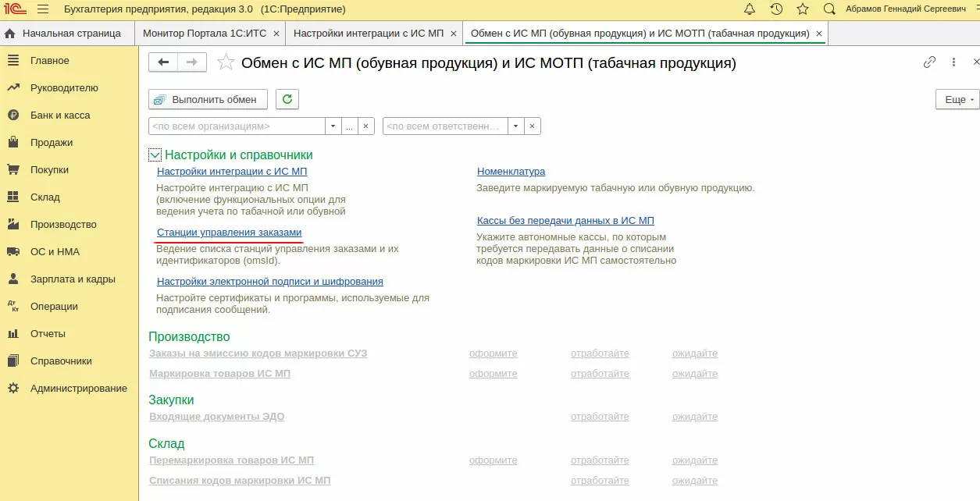Open the Номенклатура link

[x=511, y=172]
